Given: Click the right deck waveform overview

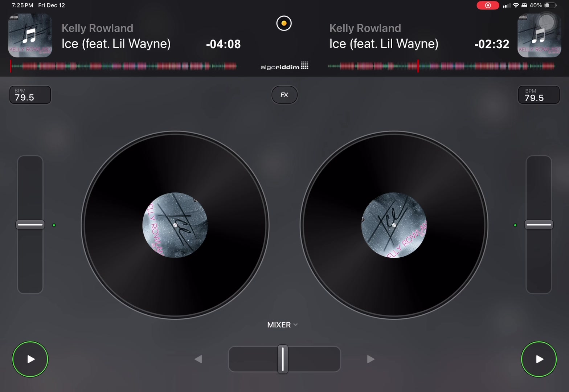Looking at the screenshot, I should pyautogui.click(x=442, y=66).
